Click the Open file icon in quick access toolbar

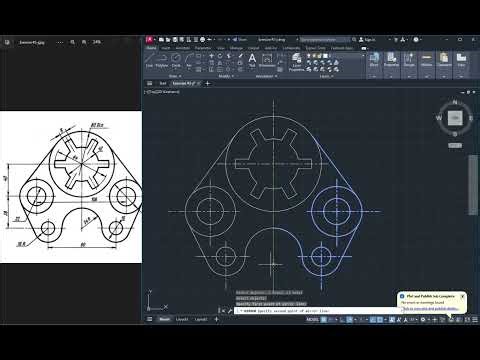click(x=168, y=40)
